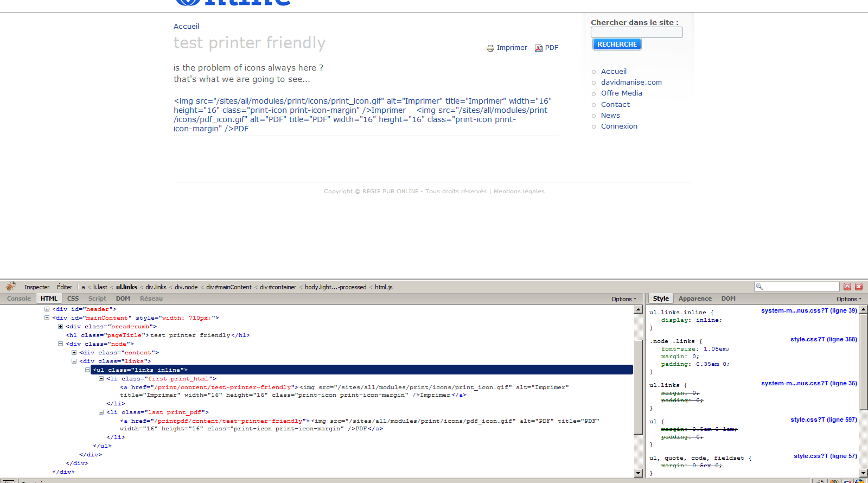The height and width of the screenshot is (483, 868).
Task: Click breadcrumb item html.js
Action: click(x=384, y=287)
